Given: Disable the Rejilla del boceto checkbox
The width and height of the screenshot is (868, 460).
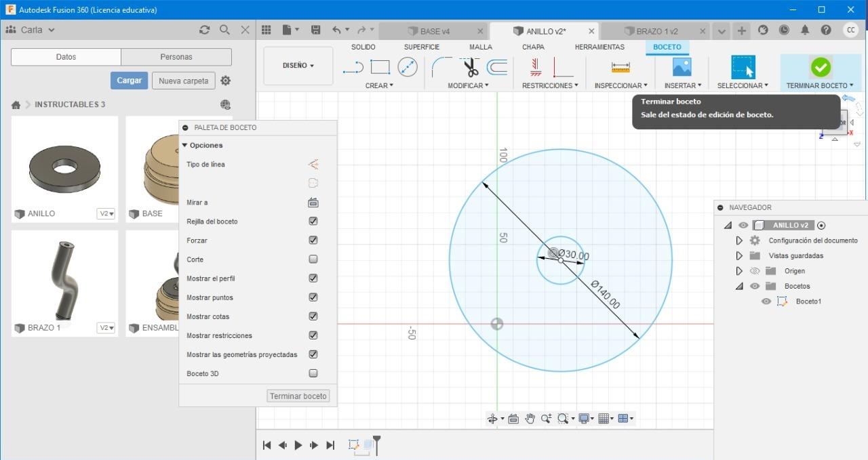Looking at the screenshot, I should point(313,221).
